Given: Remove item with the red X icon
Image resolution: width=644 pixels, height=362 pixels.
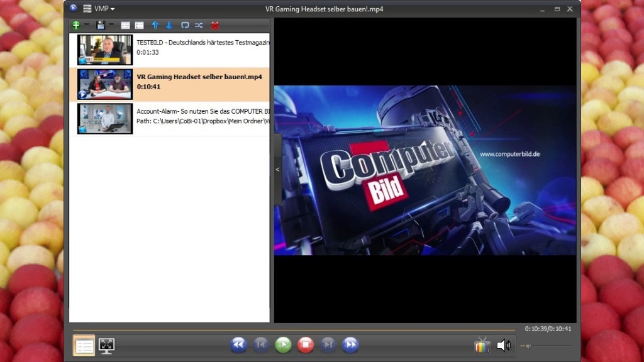Looking at the screenshot, I should pos(215,25).
